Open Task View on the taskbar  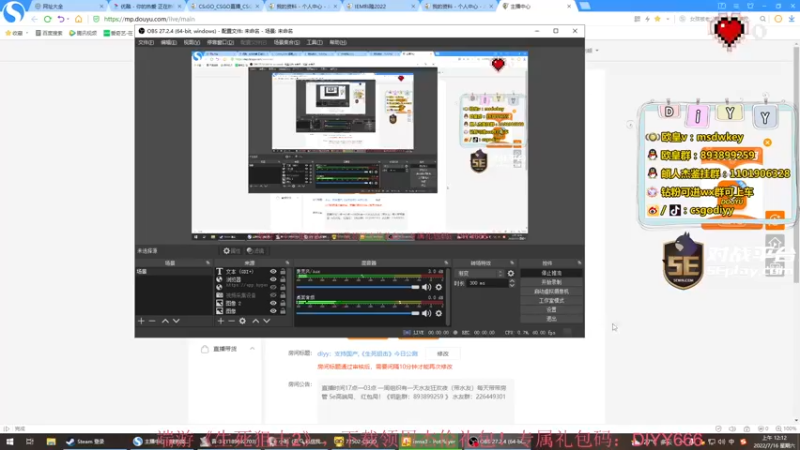pos(30,441)
